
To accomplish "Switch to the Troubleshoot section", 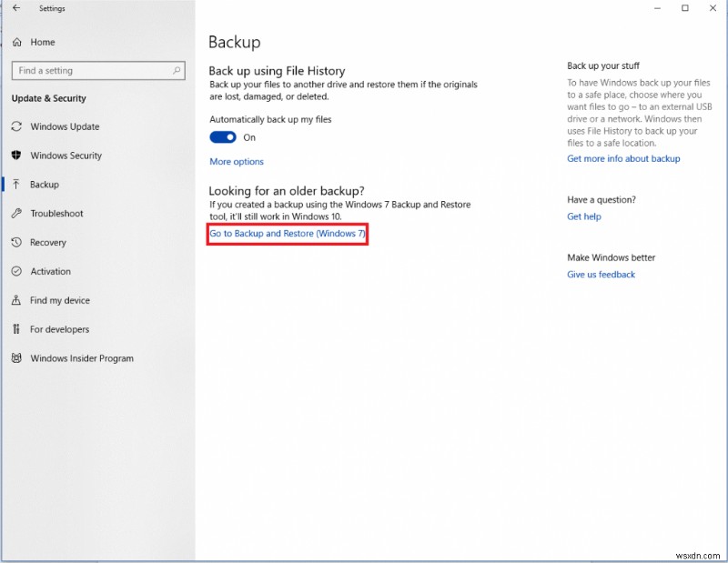I will [x=57, y=213].
